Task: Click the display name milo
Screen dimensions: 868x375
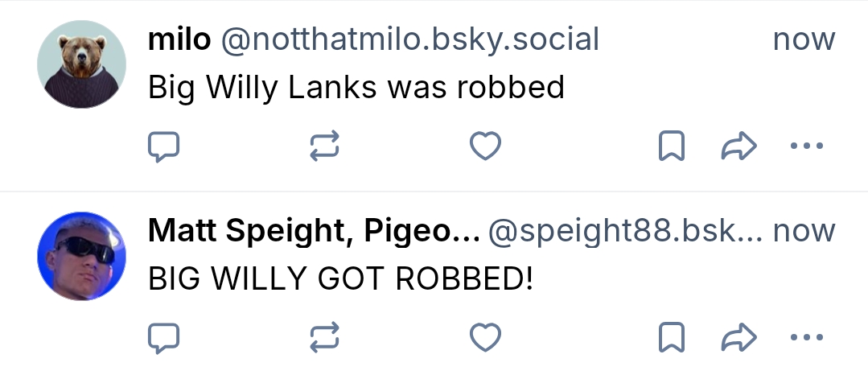Action: (179, 39)
